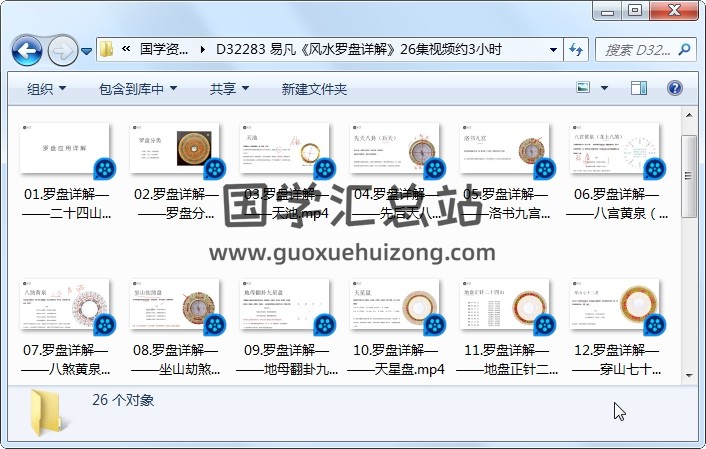Viewport: 706px width, 449px height.
Task: Click file name 08.罗盘详解——坐山劫煞
Action: tap(175, 359)
